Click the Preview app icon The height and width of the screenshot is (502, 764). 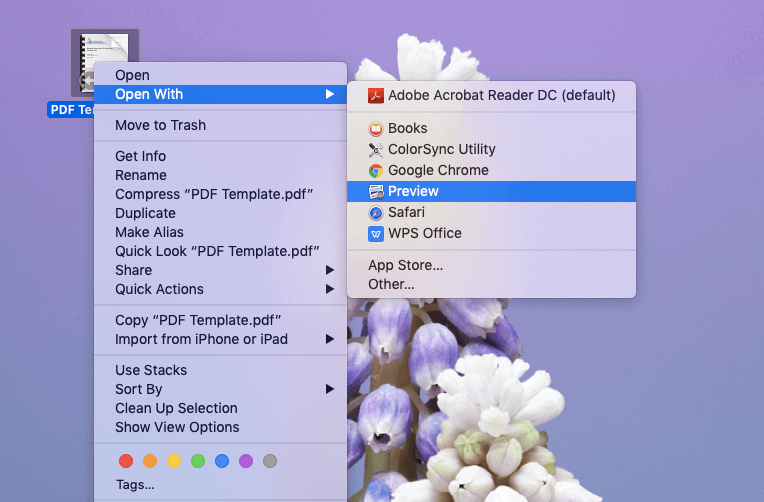pyautogui.click(x=376, y=192)
